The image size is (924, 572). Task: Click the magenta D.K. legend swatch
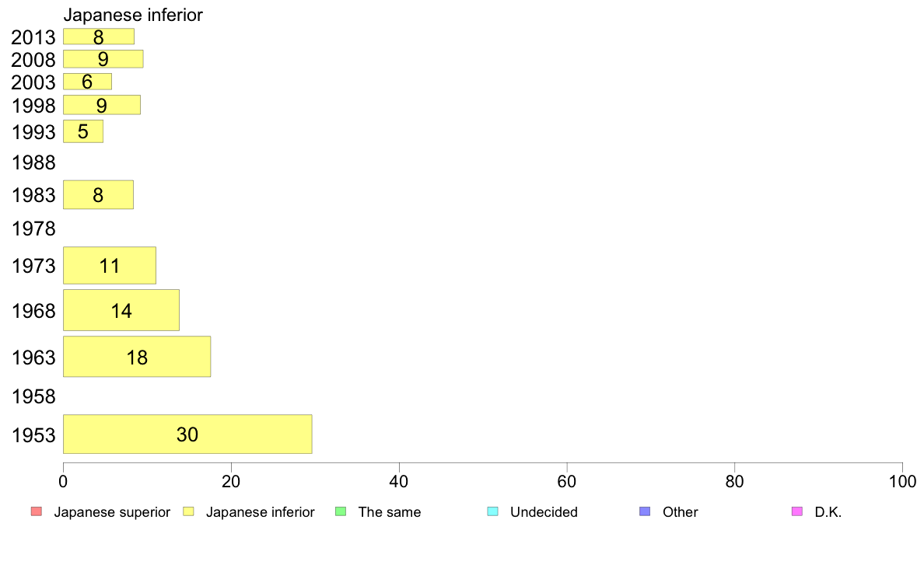(796, 511)
